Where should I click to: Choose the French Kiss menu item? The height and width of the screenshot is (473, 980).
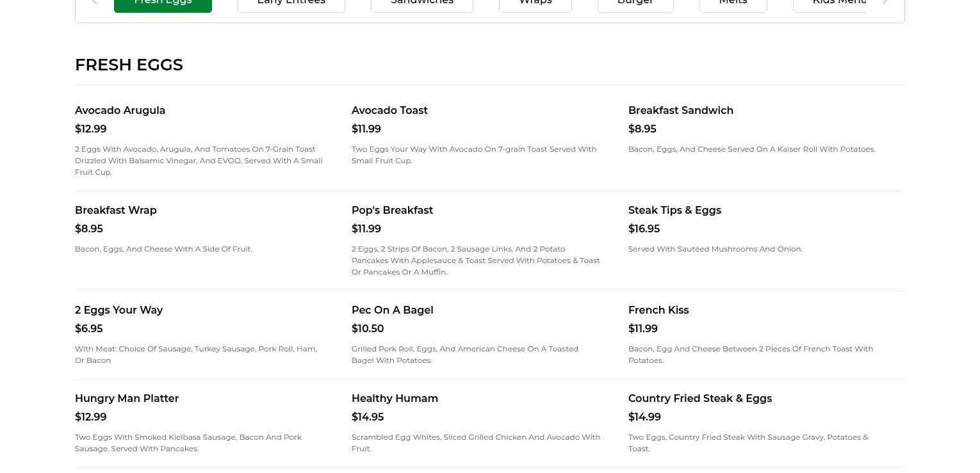tap(658, 310)
